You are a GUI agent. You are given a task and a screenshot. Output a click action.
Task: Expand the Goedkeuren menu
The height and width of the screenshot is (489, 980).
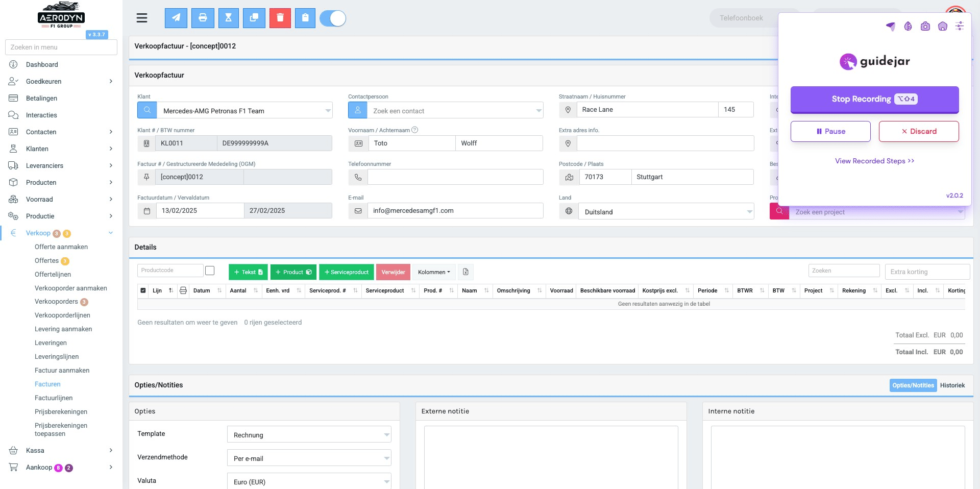click(61, 81)
